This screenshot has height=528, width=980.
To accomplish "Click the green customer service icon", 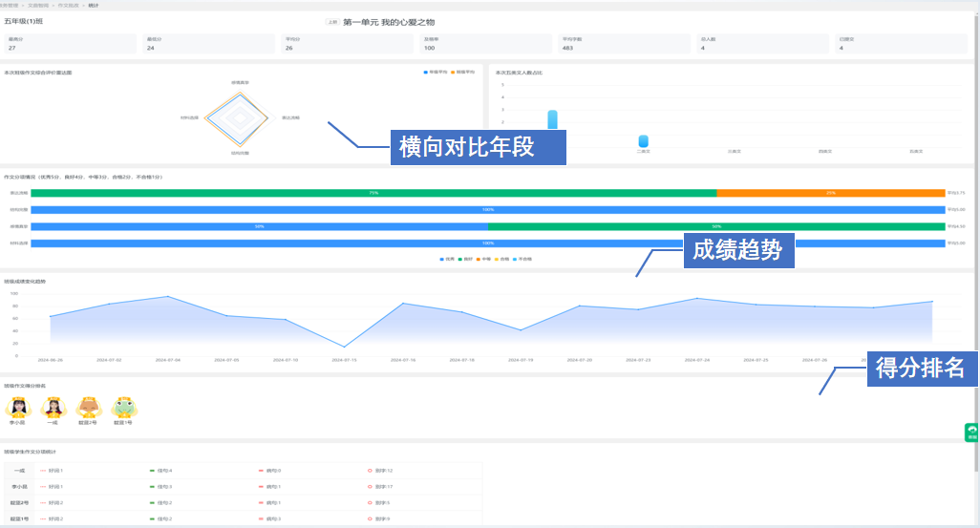I will pos(972,432).
